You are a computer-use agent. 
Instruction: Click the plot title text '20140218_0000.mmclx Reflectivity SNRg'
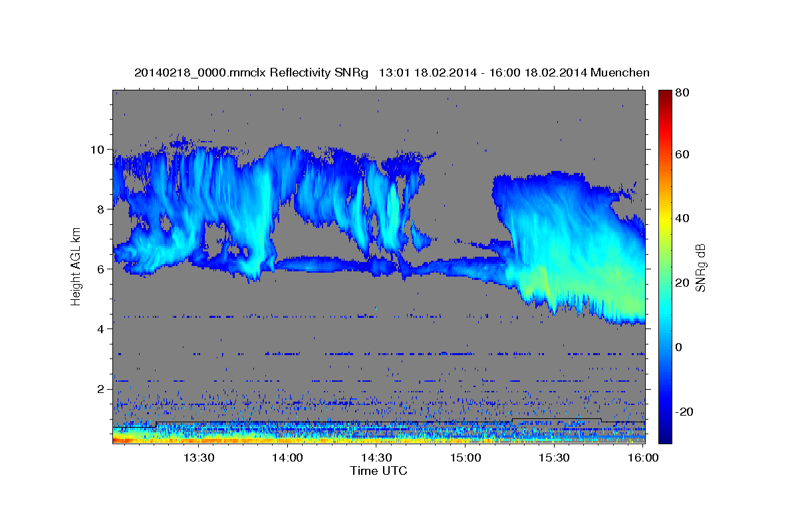coord(251,72)
